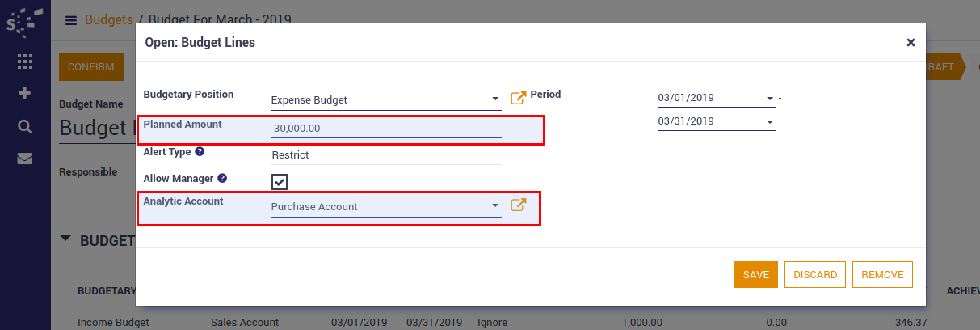The image size is (980, 330).
Task: Toggle the hamburger menu icon
Action: pyautogui.click(x=71, y=20)
